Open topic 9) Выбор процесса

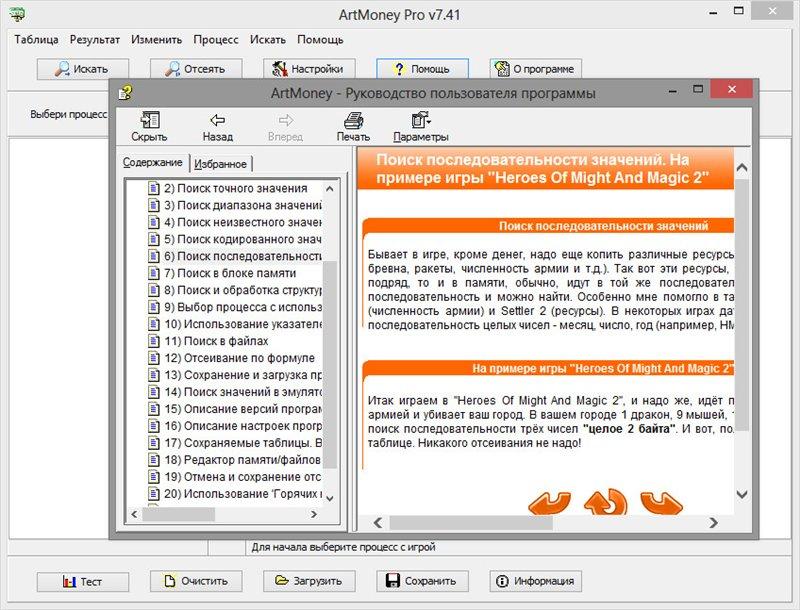point(242,307)
